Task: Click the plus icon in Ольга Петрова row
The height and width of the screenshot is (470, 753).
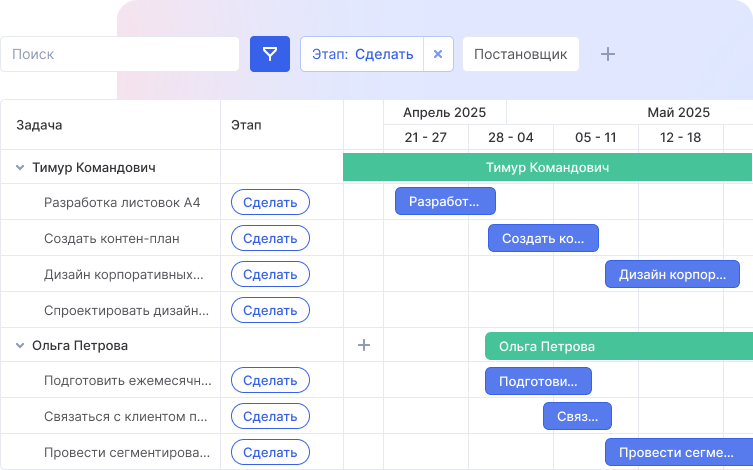Action: (x=364, y=345)
